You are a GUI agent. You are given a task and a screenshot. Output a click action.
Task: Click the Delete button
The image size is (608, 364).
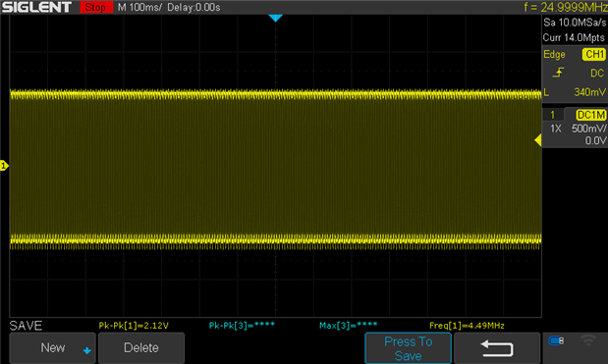[x=141, y=347]
